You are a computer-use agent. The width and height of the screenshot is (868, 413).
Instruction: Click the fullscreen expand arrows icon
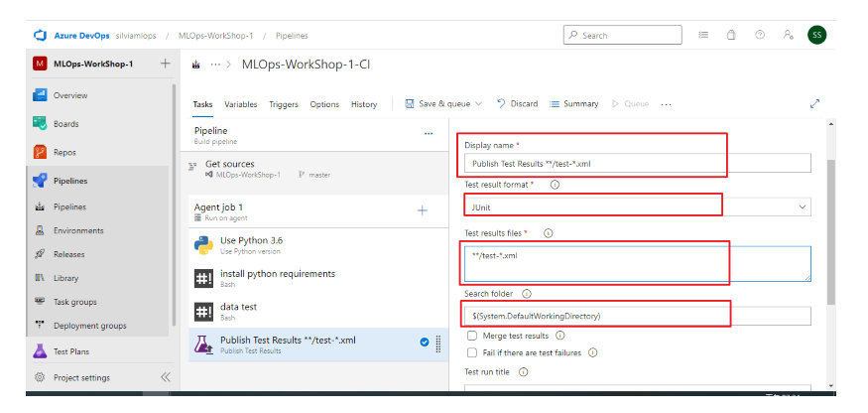(814, 103)
